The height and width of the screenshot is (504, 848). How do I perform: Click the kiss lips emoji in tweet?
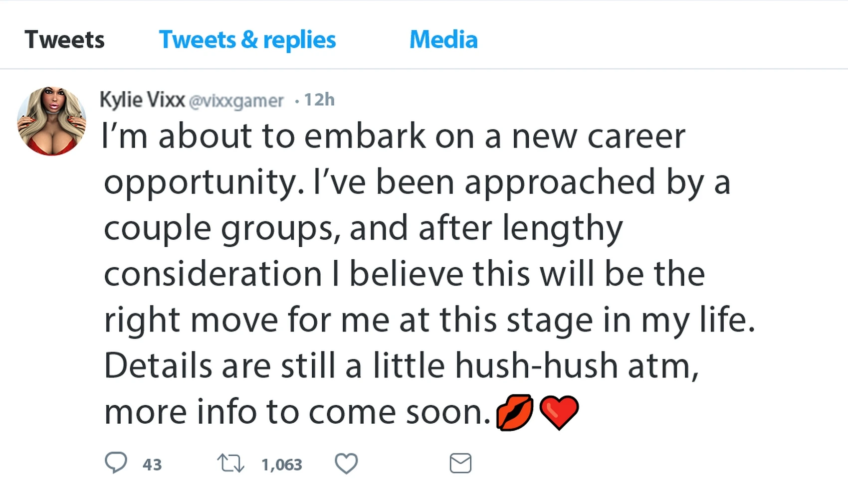click(515, 412)
